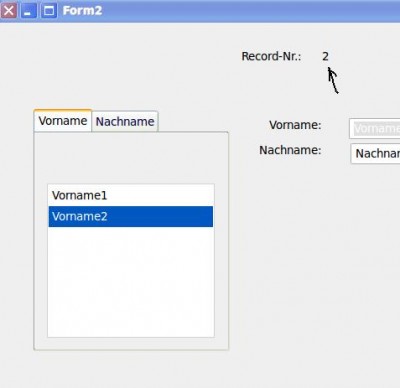
Task: Click empty tab strip right of the Nachname tab
Action: click(193, 121)
